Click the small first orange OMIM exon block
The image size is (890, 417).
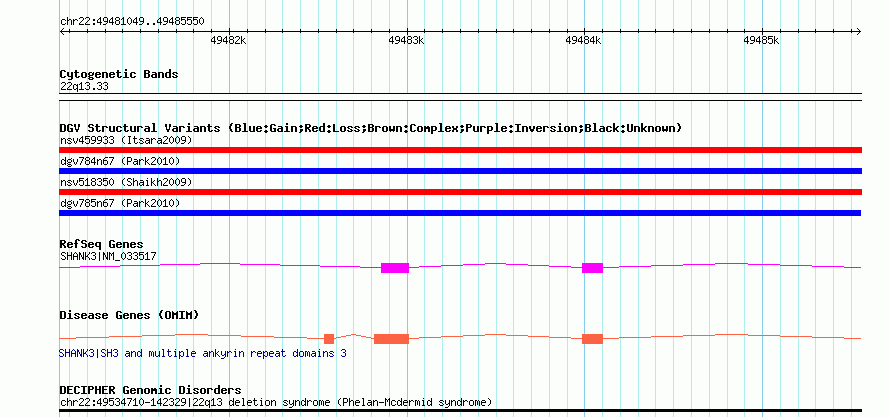pos(329,339)
